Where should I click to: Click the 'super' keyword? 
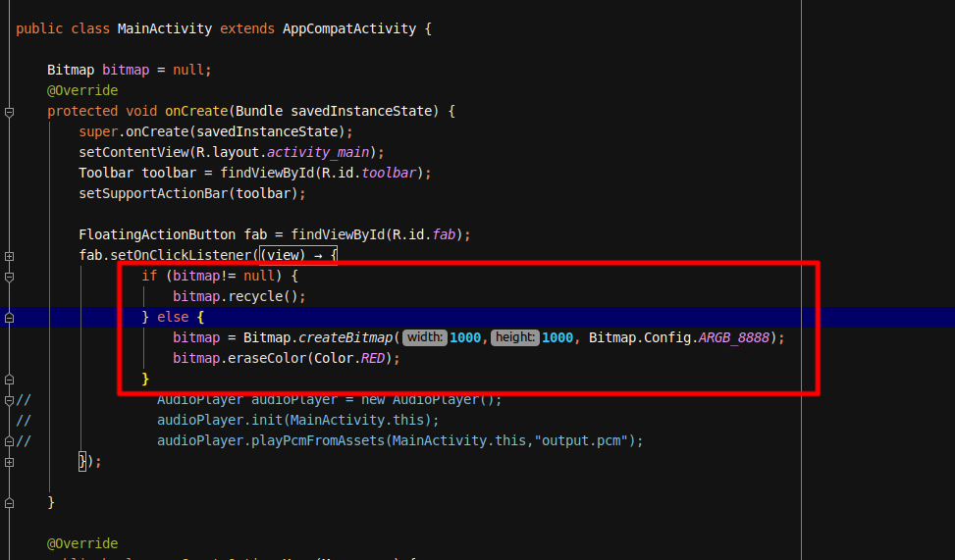(98, 132)
